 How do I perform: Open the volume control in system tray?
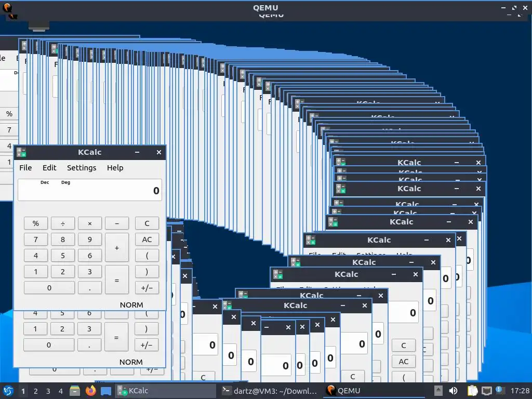click(453, 391)
